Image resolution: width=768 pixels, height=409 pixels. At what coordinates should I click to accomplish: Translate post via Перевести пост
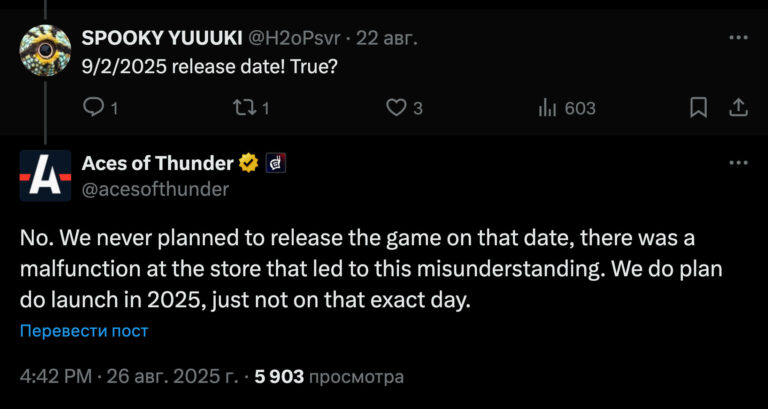tap(84, 331)
